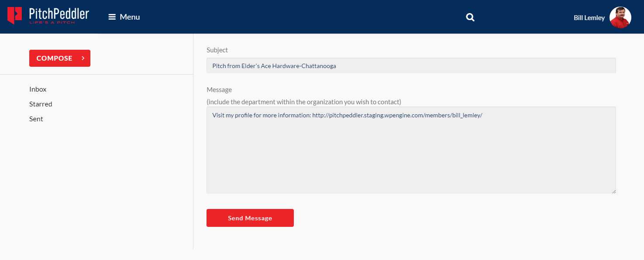Open the Starred messages
Image resolution: width=644 pixels, height=260 pixels.
(x=41, y=104)
